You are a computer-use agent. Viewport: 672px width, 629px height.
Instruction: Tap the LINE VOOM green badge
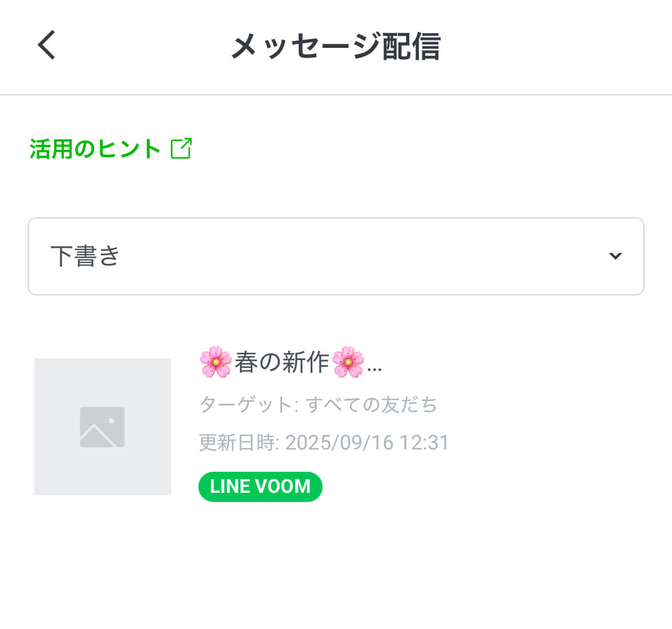click(260, 487)
